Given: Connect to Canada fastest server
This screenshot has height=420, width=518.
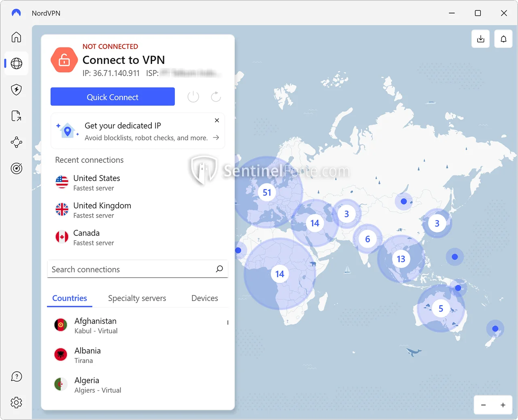Looking at the screenshot, I should pos(138,238).
